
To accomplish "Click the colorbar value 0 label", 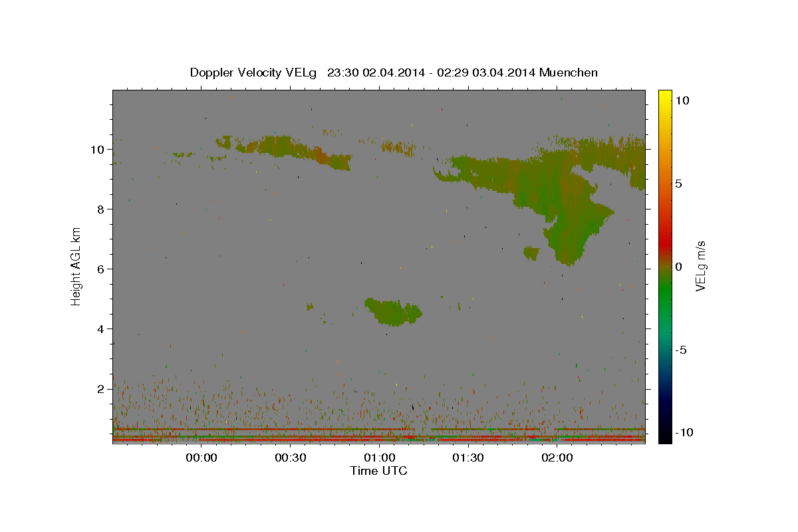I will (x=678, y=267).
